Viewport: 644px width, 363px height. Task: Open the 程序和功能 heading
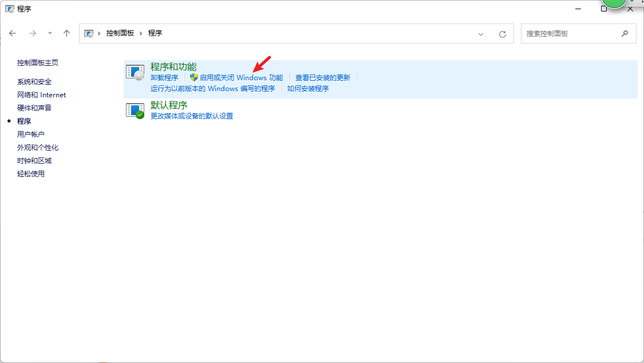click(173, 66)
